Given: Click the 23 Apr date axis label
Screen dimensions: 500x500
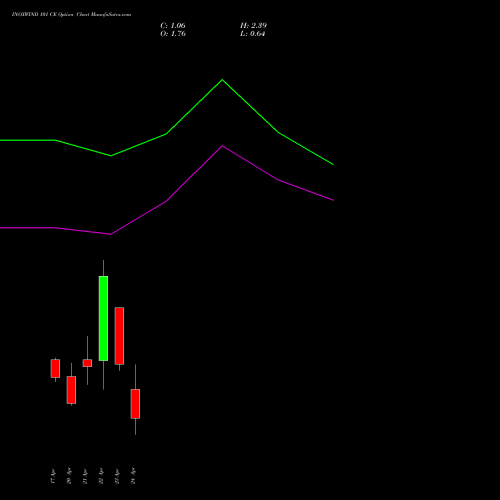Looking at the screenshot, I should point(117,476).
